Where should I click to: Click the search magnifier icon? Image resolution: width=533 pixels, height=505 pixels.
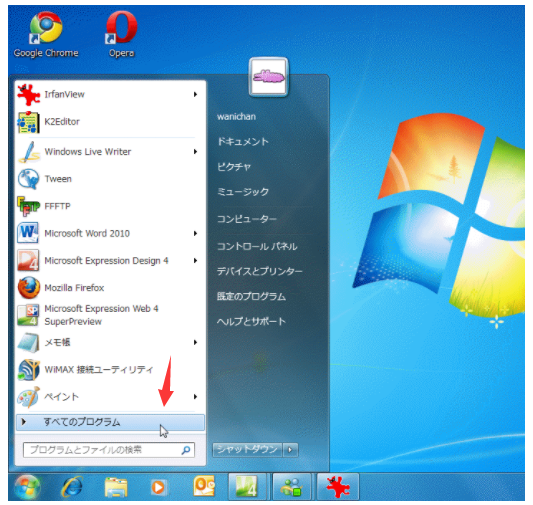[186, 450]
